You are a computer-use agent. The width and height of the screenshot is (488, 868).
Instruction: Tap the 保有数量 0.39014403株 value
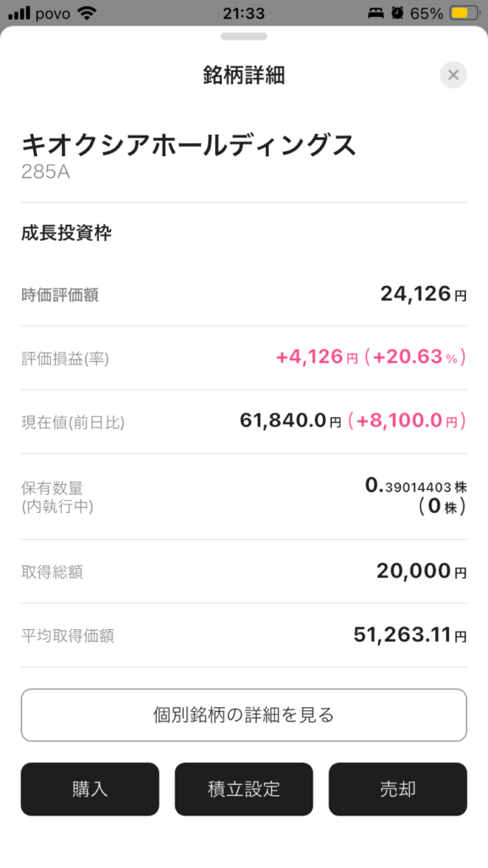click(416, 486)
